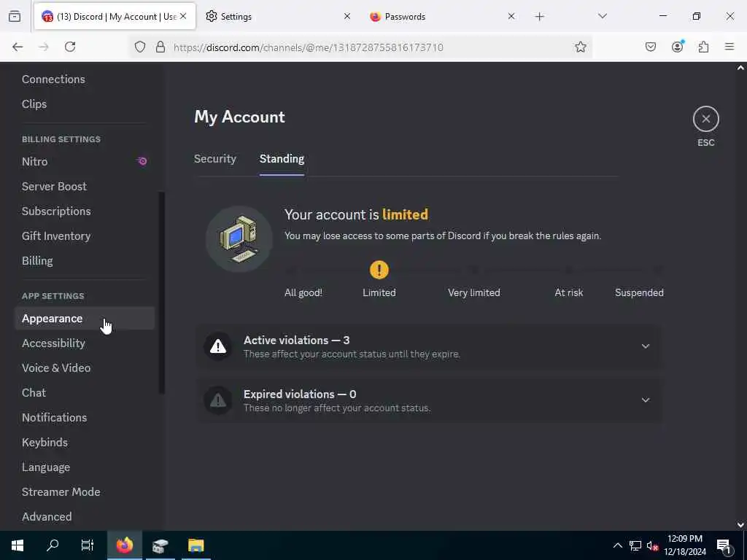Viewport: 747px width, 560px height.
Task: Open the Firefox extensions puzzle icon
Action: (x=703, y=47)
